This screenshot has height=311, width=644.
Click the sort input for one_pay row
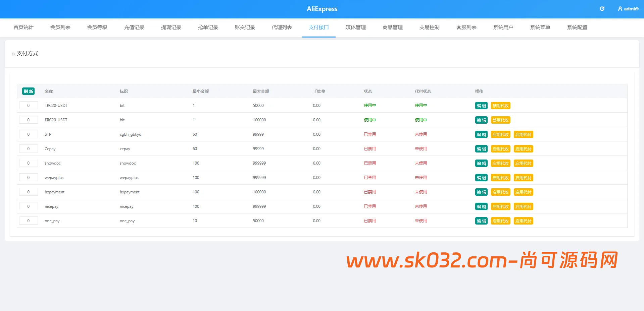point(29,221)
